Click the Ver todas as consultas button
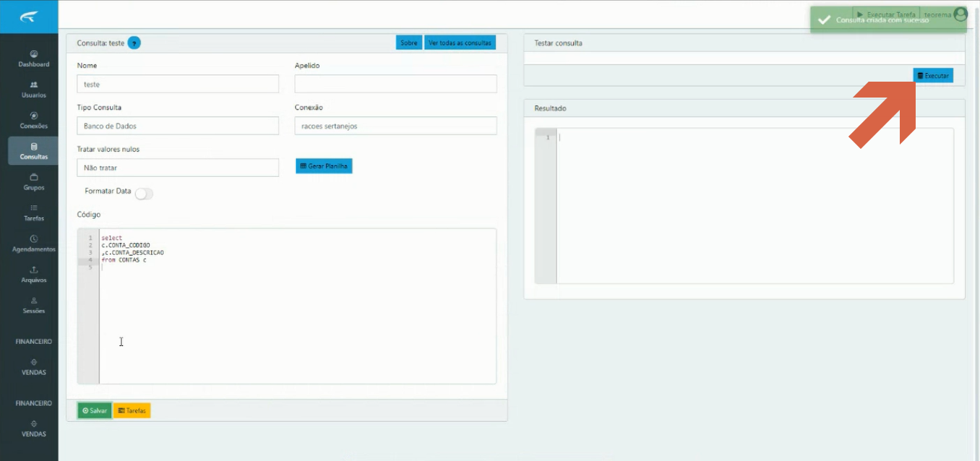Image resolution: width=980 pixels, height=461 pixels. [460, 43]
